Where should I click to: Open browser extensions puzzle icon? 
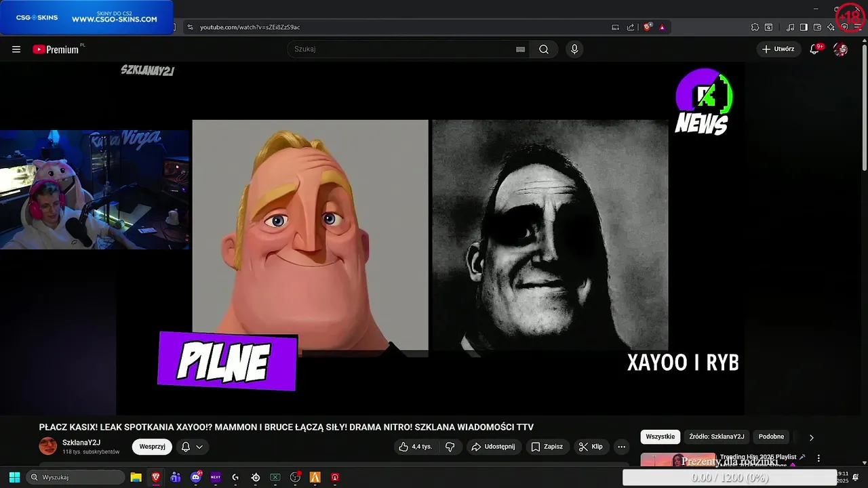click(755, 27)
